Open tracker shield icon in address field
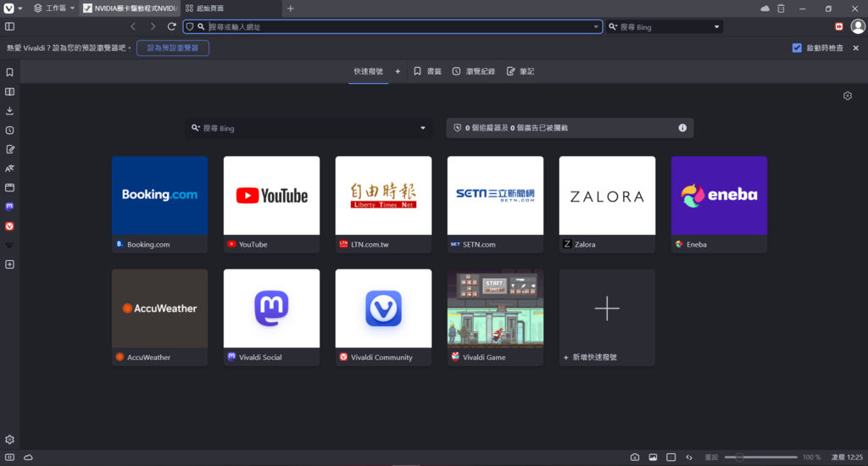868x466 pixels. [x=190, y=26]
